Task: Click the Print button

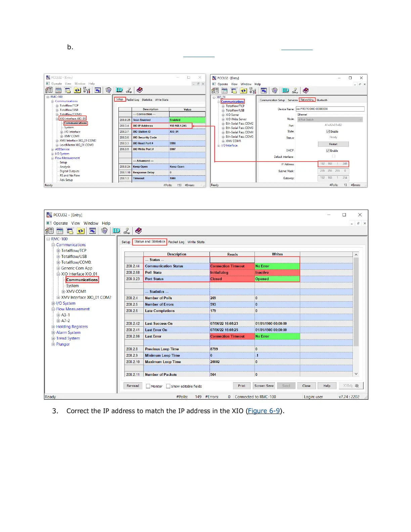Action: pos(242,386)
